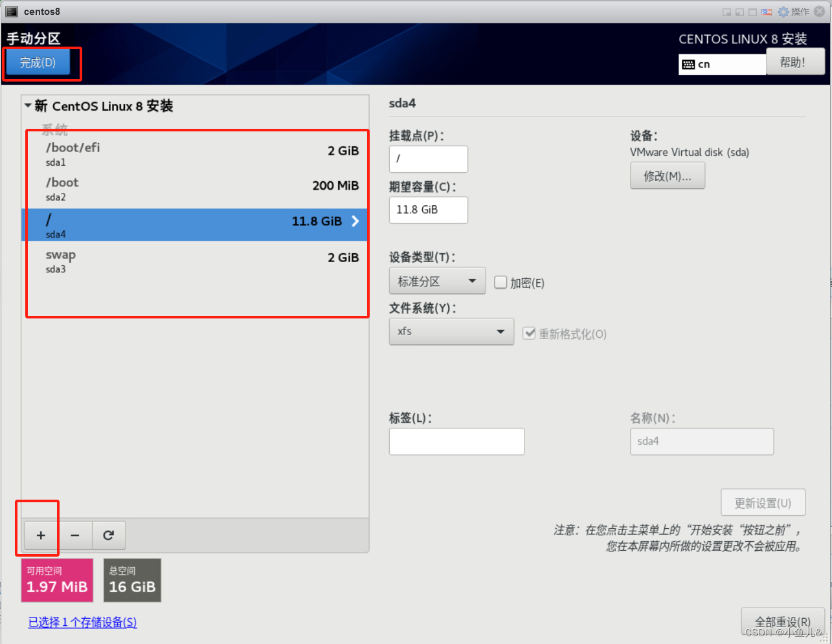Open the 设备类型 标准分区 dropdown

(x=437, y=282)
